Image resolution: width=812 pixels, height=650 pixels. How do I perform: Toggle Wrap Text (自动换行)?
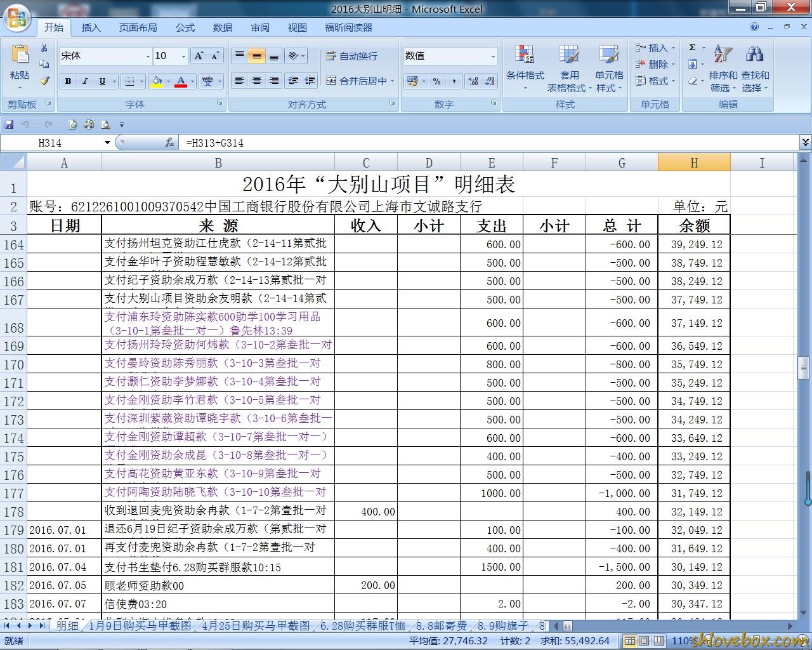tap(351, 56)
